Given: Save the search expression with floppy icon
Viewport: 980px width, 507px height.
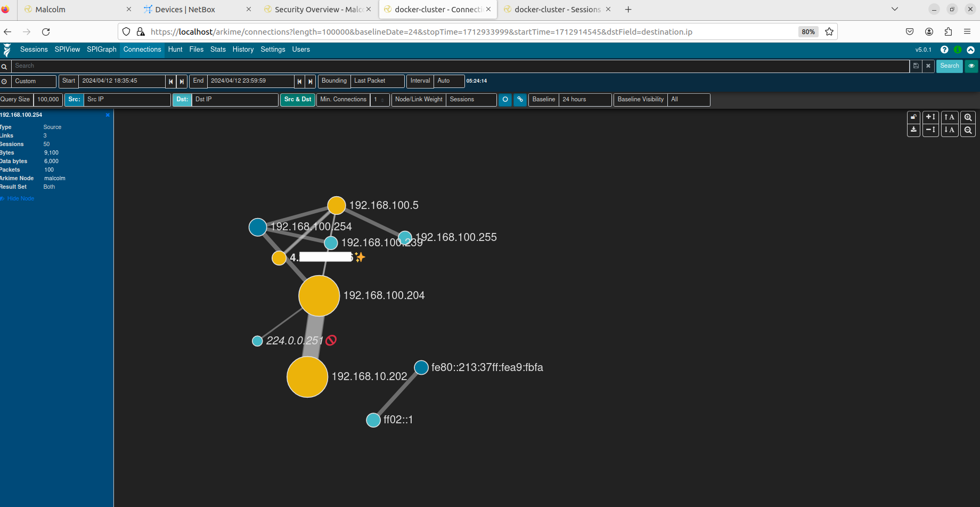Looking at the screenshot, I should tap(916, 66).
